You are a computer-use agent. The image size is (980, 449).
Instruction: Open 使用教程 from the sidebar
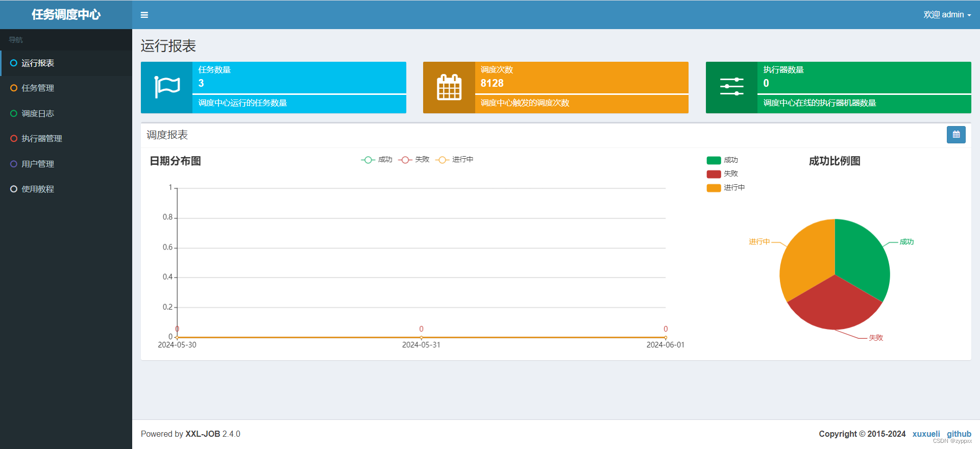[x=66, y=189]
